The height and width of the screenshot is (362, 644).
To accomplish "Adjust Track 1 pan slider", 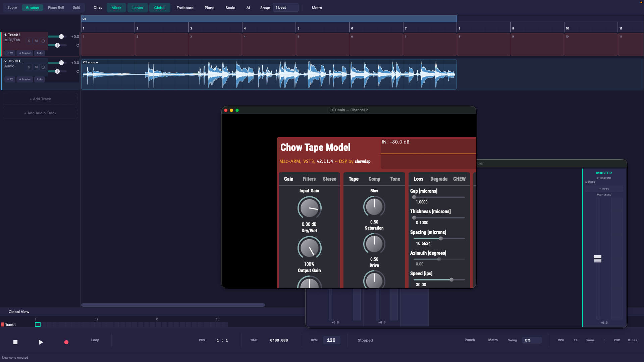I will [x=57, y=45].
